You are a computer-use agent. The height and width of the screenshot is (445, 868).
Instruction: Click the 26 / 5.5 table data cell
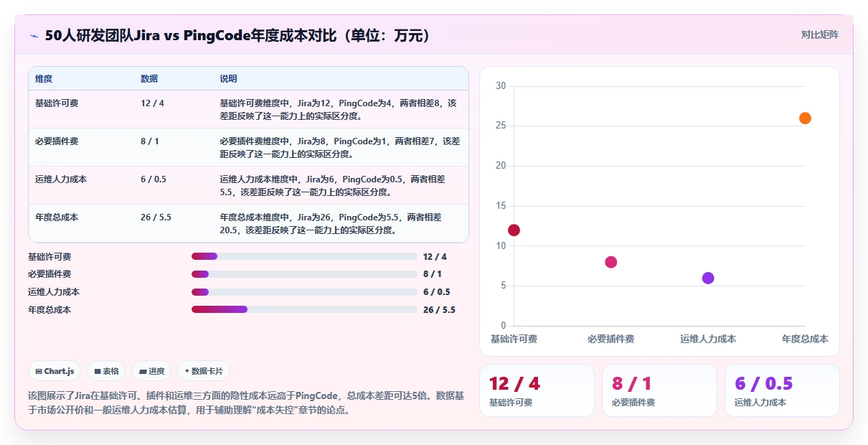click(156, 217)
